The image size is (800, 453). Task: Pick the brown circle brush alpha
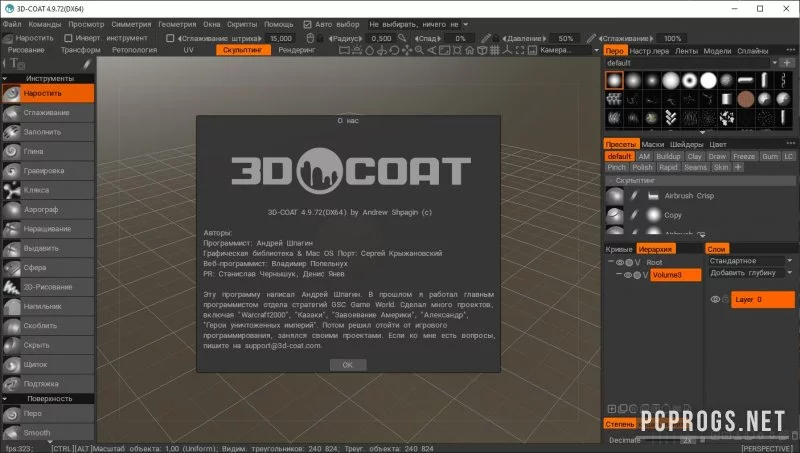pyautogui.click(x=745, y=99)
